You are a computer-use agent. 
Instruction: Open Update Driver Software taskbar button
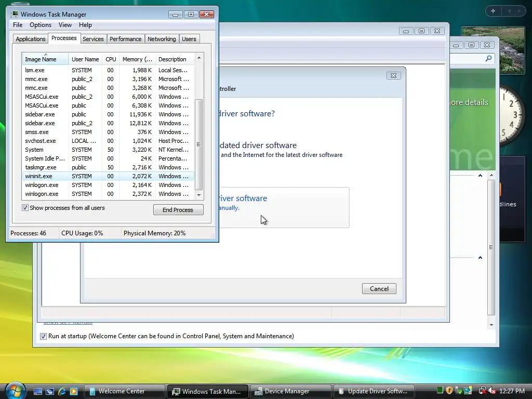[374, 391]
